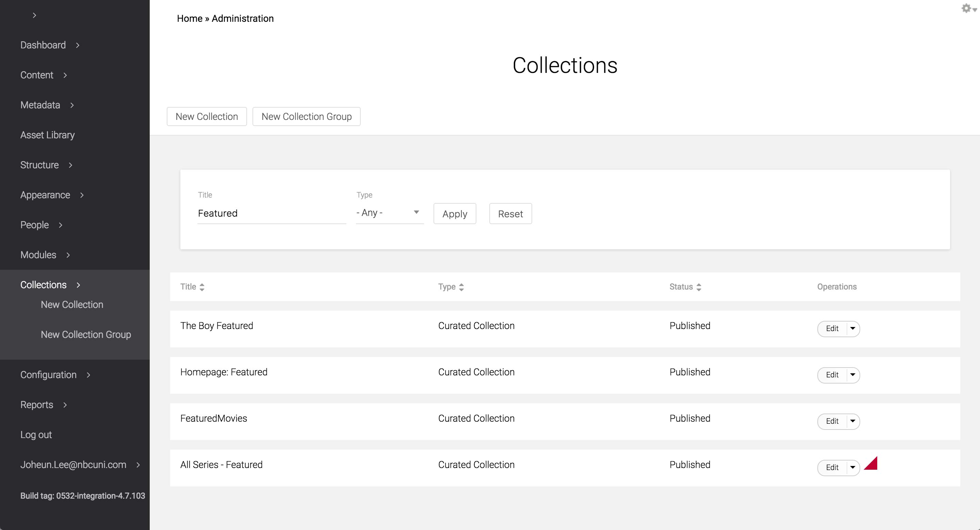
Task: Open Edit dropdown arrow for The Boy Featured
Action: tap(852, 328)
